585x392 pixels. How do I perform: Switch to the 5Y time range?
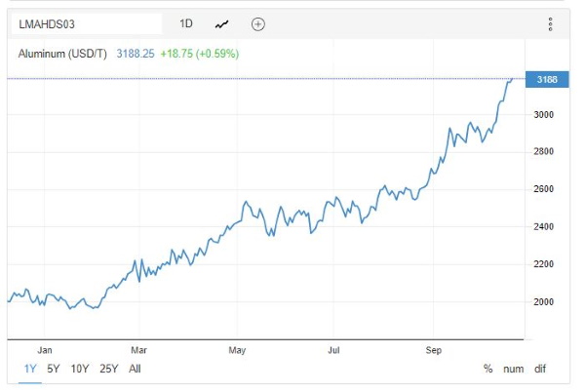click(54, 369)
